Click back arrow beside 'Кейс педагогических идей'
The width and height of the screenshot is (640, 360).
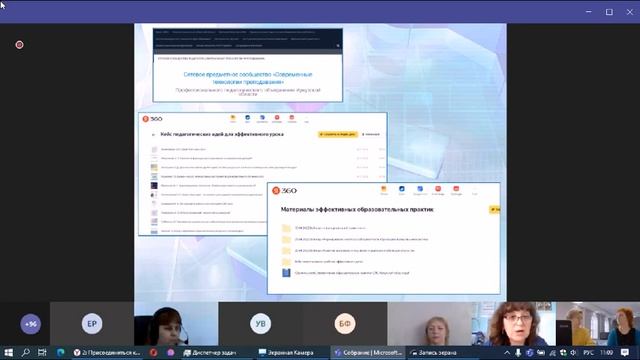coord(153,134)
